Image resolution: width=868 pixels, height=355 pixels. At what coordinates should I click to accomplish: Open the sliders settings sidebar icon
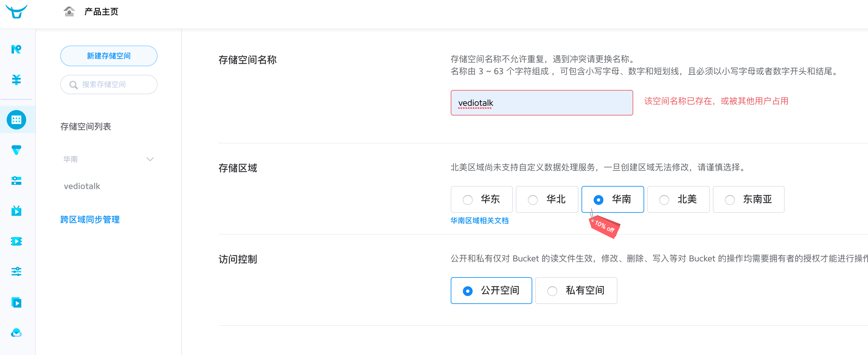(x=16, y=271)
